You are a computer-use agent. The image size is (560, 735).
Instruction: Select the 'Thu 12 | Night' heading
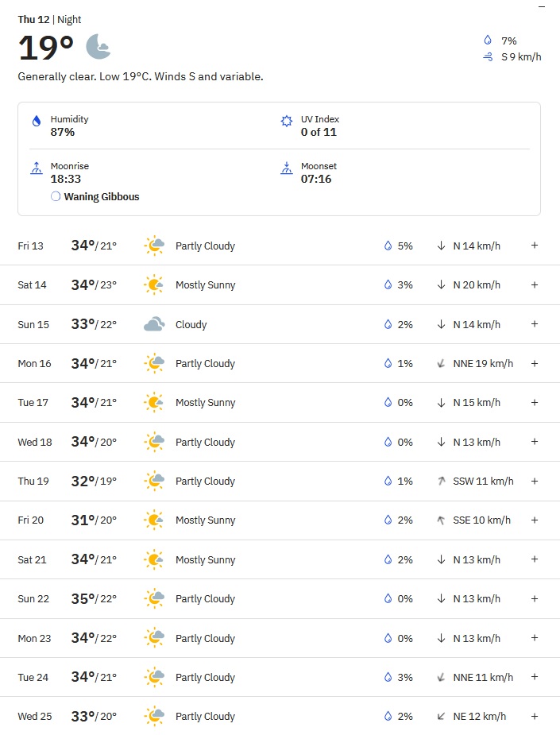[49, 20]
